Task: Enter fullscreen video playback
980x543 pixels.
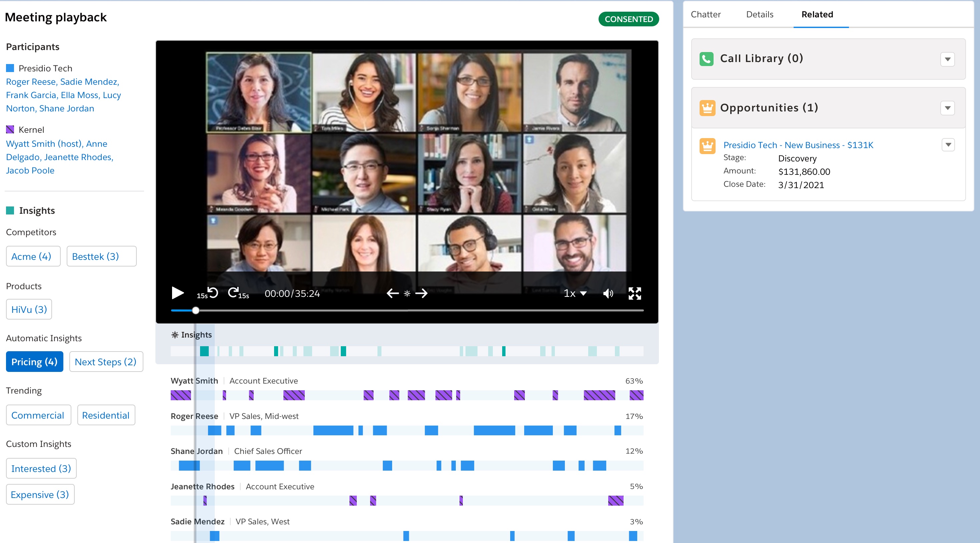Action: [635, 293]
